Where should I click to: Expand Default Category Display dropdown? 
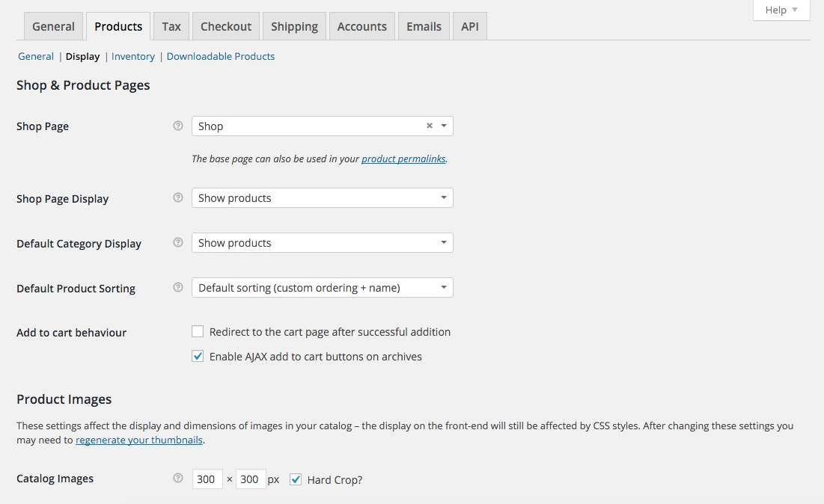point(322,243)
